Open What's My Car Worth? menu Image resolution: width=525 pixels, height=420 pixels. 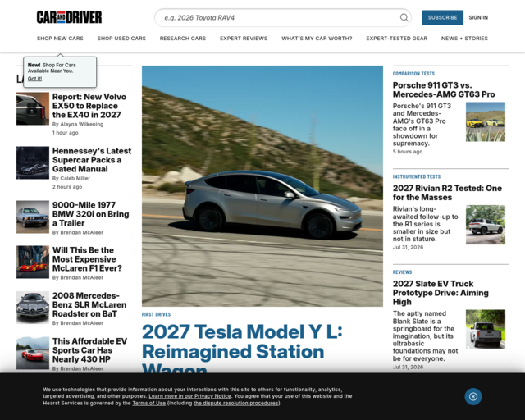tap(317, 39)
